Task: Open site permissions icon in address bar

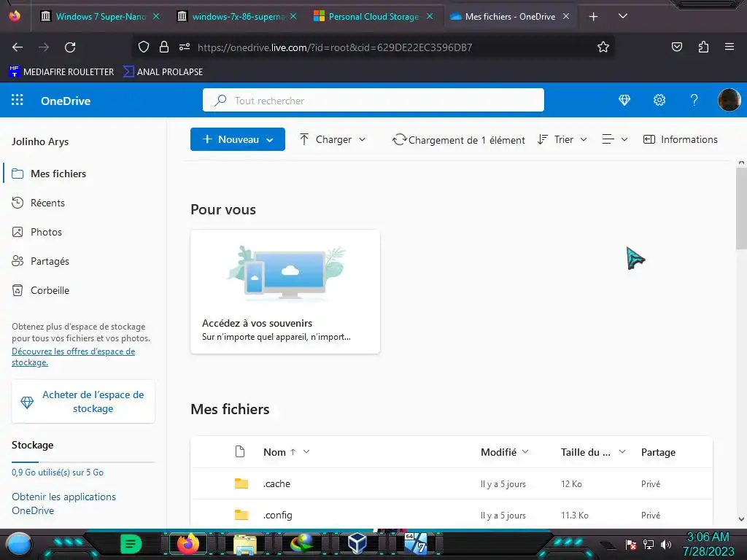Action: [185, 47]
